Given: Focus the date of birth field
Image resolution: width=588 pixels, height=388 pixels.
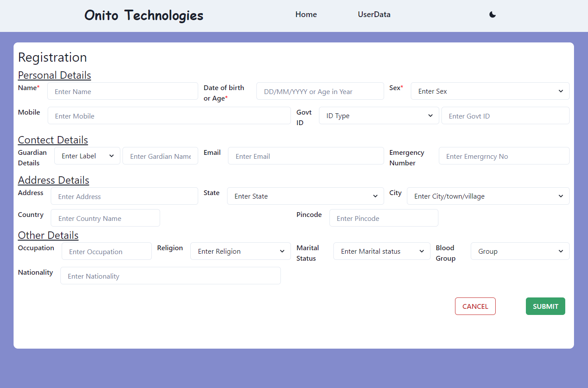Looking at the screenshot, I should pos(320,91).
